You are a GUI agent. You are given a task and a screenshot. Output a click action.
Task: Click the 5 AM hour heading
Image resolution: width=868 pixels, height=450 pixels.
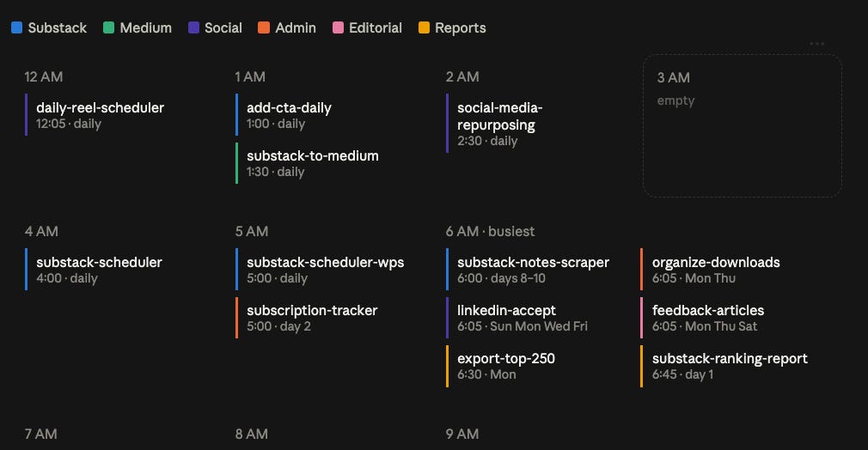tap(252, 231)
